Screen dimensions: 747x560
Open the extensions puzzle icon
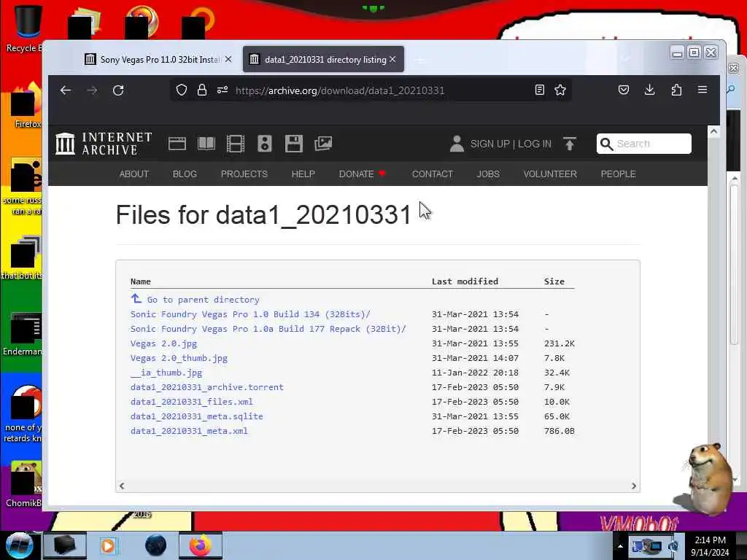point(676,90)
